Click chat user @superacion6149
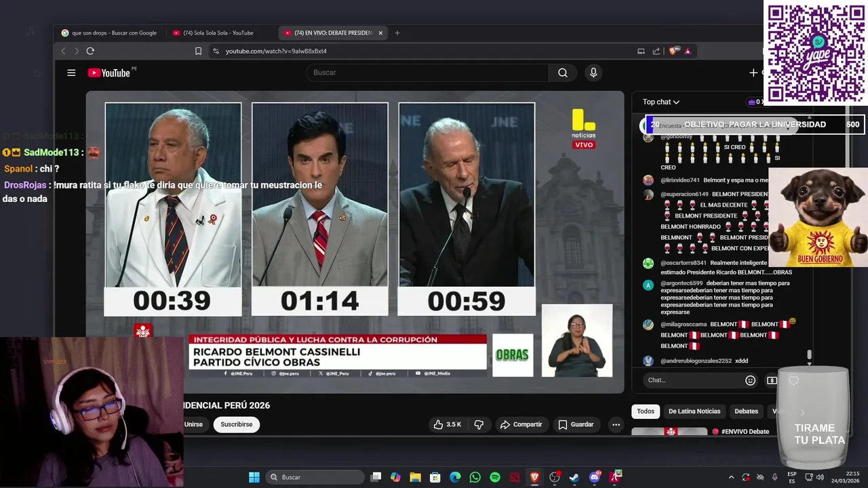 [684, 194]
